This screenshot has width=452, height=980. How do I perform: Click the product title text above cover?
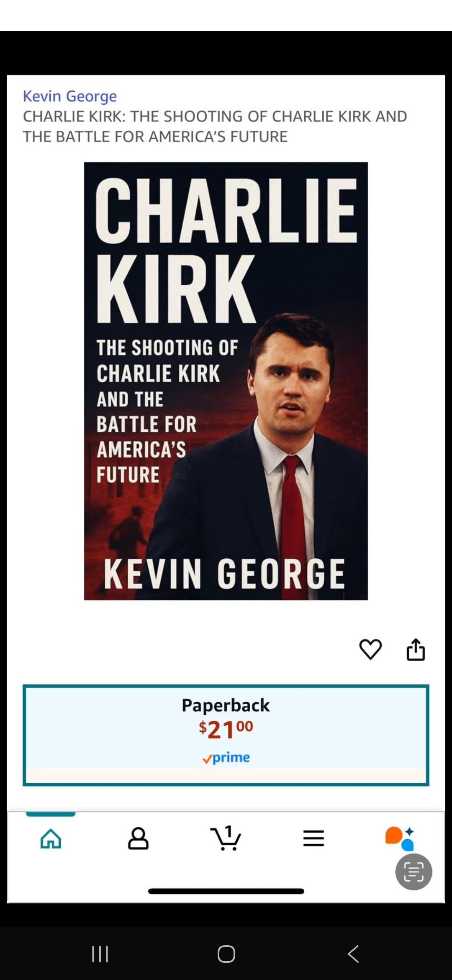(x=215, y=126)
